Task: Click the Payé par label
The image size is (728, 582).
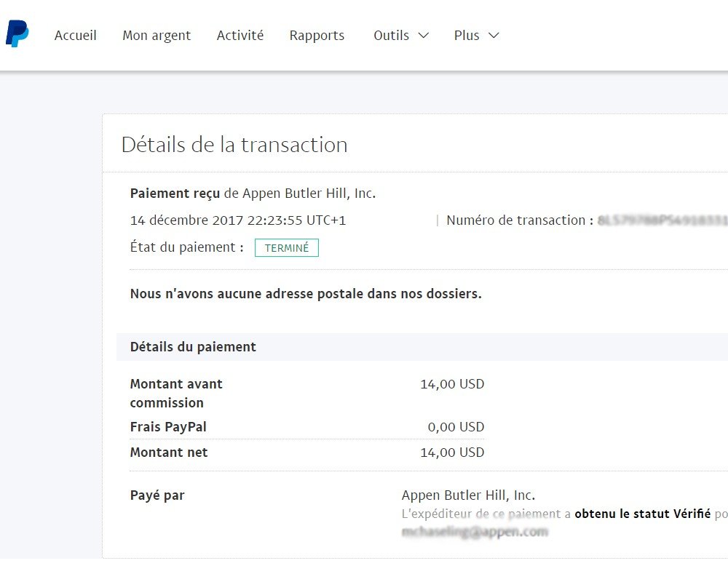Action: click(x=157, y=495)
